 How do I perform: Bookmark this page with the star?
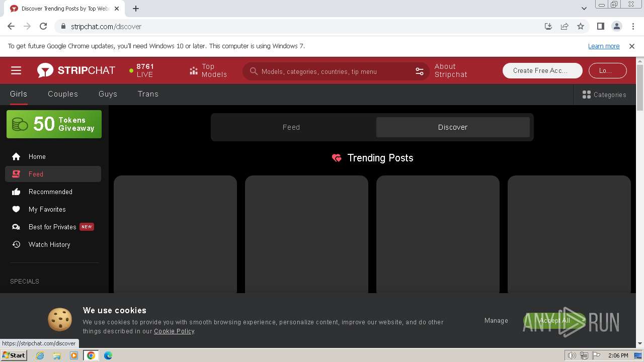tap(581, 26)
